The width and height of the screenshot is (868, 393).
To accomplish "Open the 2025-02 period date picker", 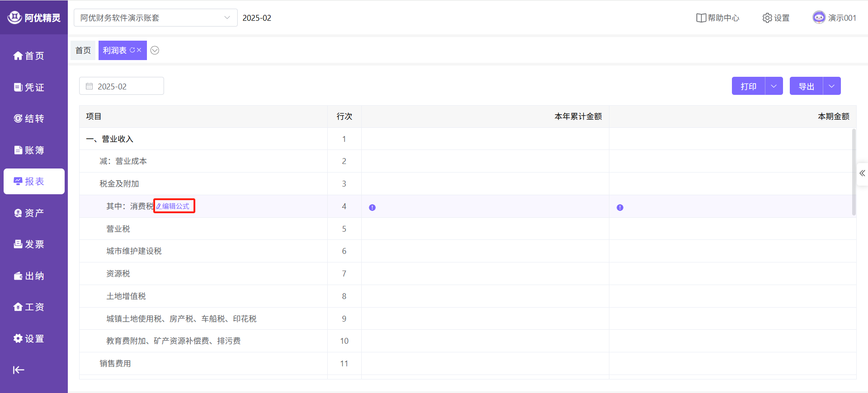I will (x=121, y=86).
